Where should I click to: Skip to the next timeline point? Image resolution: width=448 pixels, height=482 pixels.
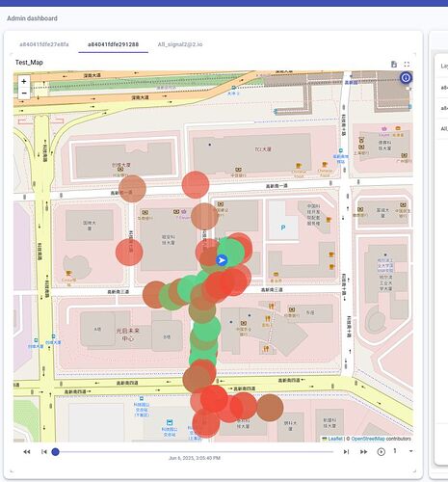346,452
